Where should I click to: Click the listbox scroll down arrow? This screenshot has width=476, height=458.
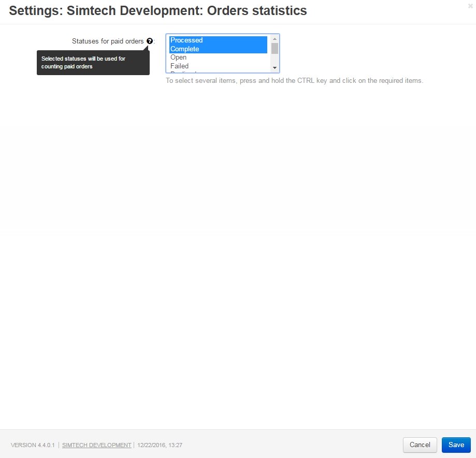tap(275, 68)
